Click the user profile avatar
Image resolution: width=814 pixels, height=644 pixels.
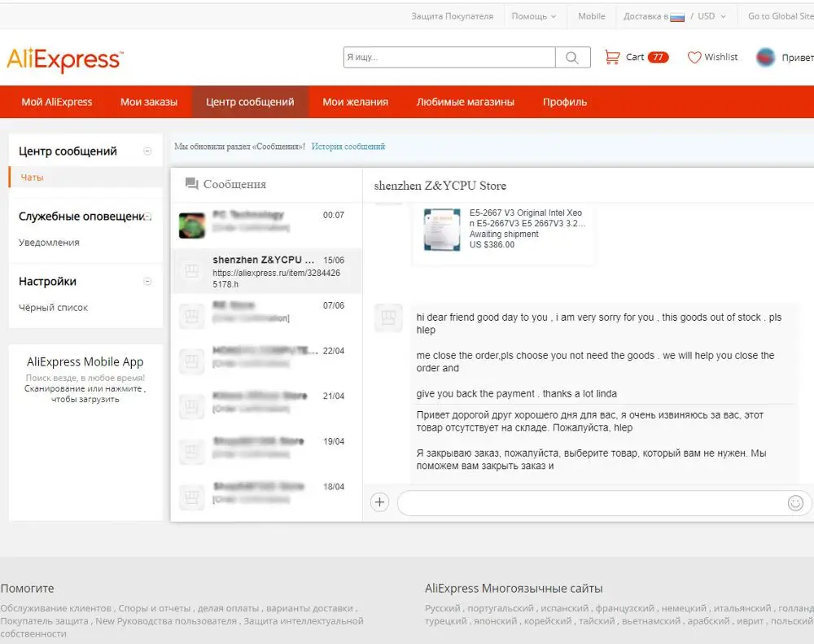click(766, 57)
